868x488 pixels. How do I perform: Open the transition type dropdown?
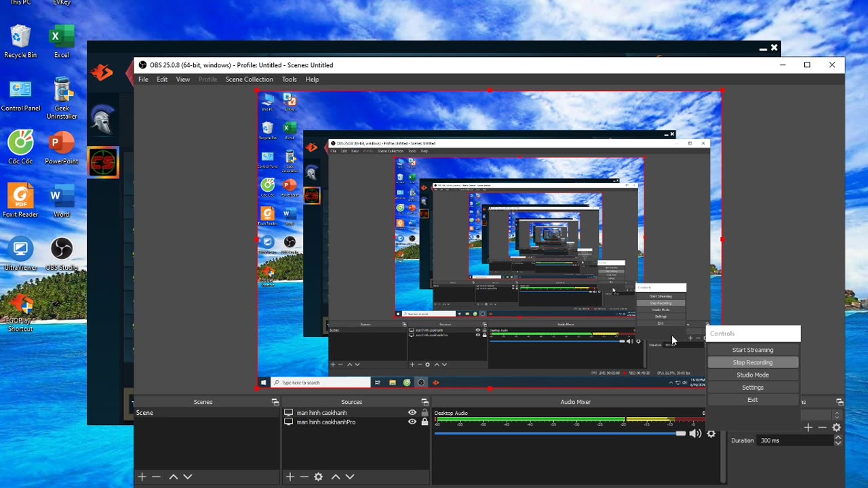coord(837,415)
